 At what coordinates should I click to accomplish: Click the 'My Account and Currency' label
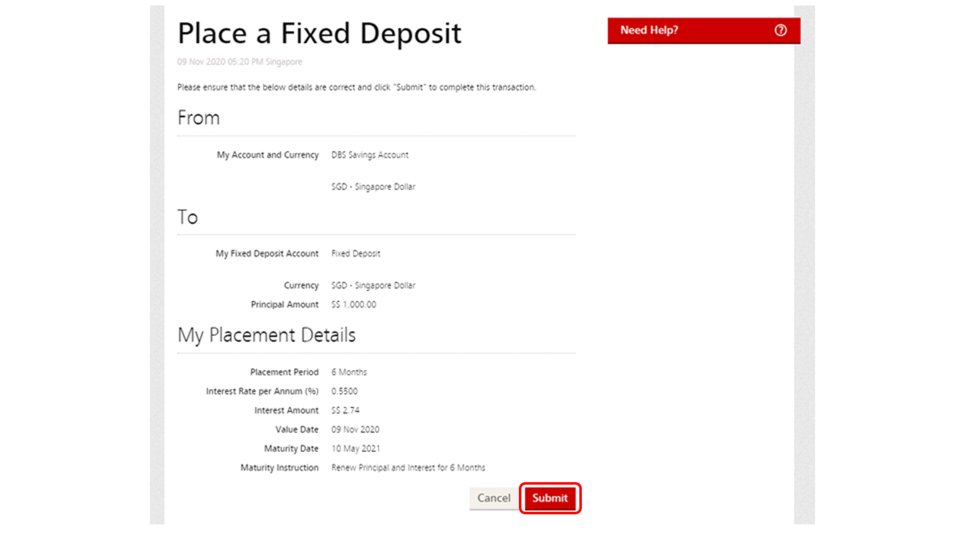[x=268, y=155]
